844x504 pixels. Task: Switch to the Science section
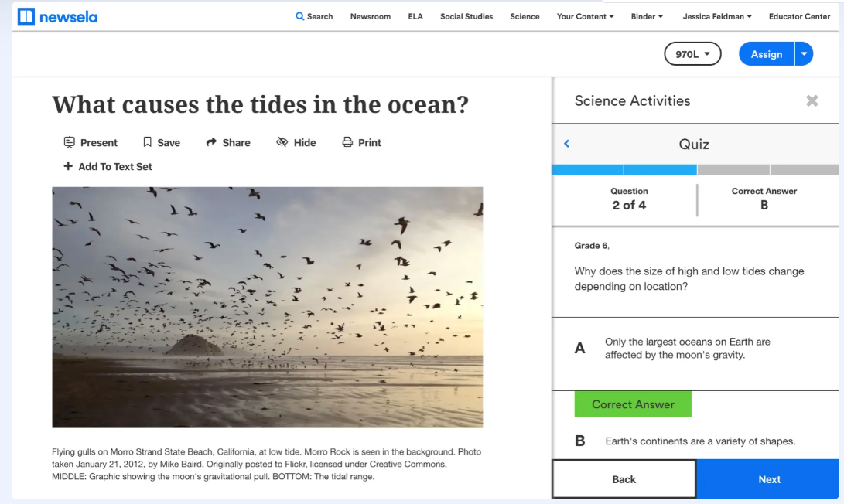click(525, 16)
